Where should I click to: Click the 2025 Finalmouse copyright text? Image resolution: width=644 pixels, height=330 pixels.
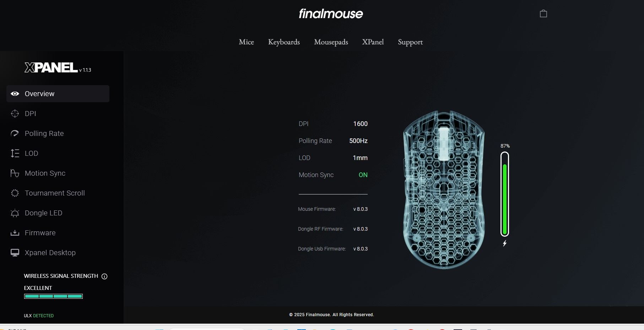(x=331, y=315)
